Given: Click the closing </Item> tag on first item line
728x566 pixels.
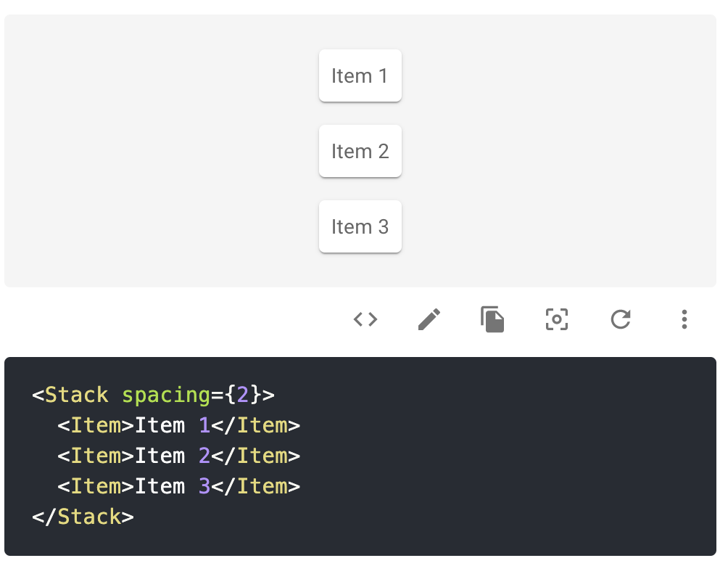Looking at the screenshot, I should [255, 425].
